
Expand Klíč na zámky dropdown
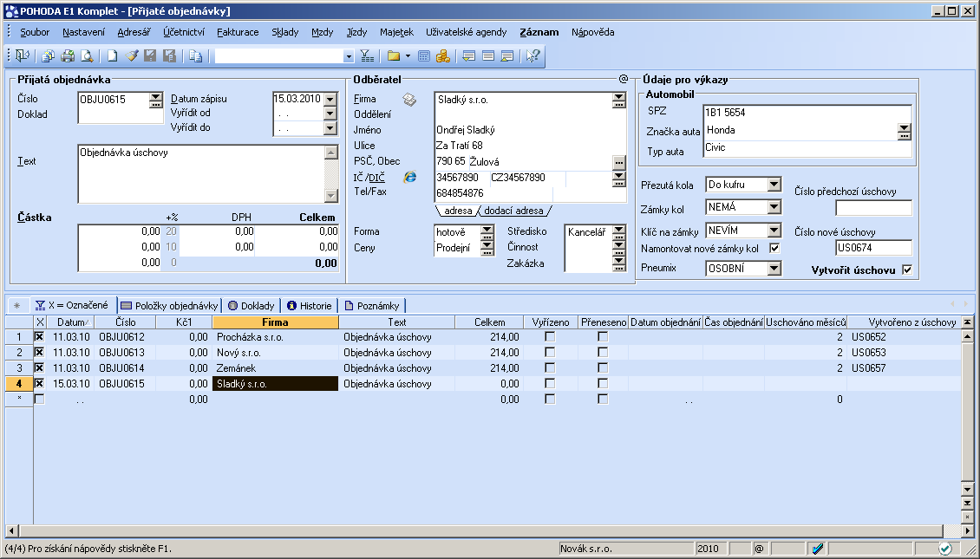774,231
